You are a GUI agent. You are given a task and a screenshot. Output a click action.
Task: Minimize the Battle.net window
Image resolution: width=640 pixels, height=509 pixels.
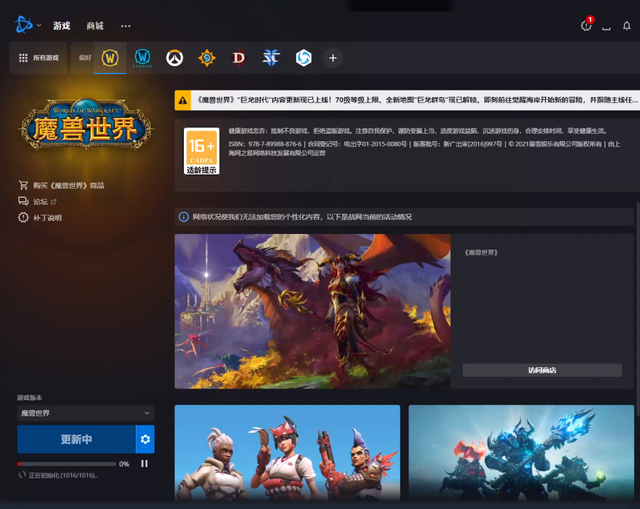click(x=607, y=27)
